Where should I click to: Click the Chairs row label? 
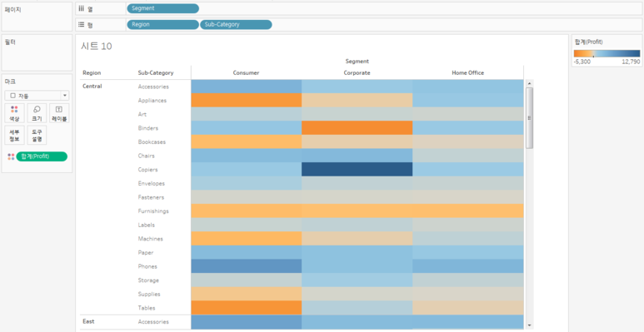click(147, 156)
